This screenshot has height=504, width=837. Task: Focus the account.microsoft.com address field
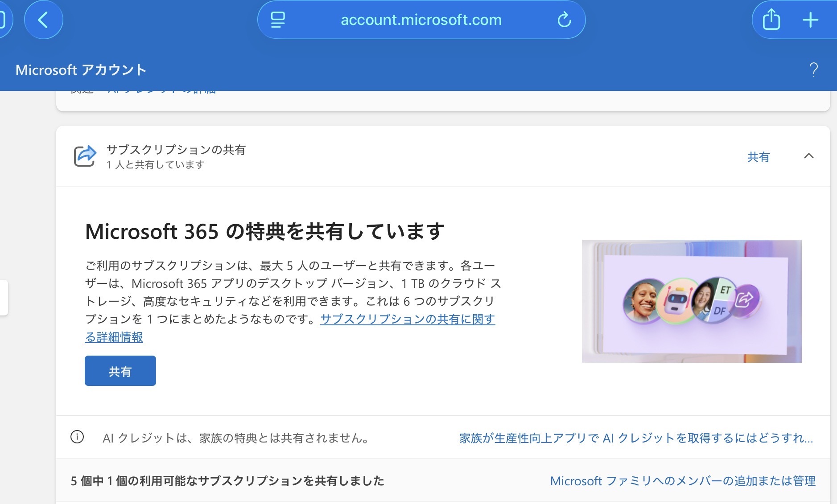pos(421,20)
